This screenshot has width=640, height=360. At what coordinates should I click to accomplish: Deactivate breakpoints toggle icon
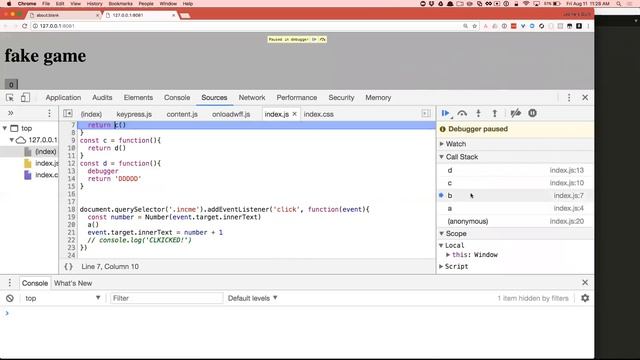[x=516, y=113]
